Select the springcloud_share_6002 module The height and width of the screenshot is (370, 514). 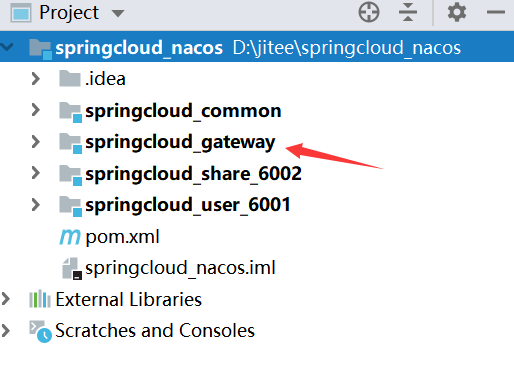click(x=193, y=174)
